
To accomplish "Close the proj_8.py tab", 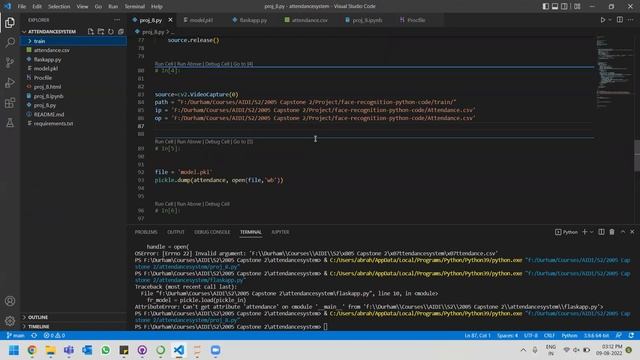I will (x=170, y=20).
